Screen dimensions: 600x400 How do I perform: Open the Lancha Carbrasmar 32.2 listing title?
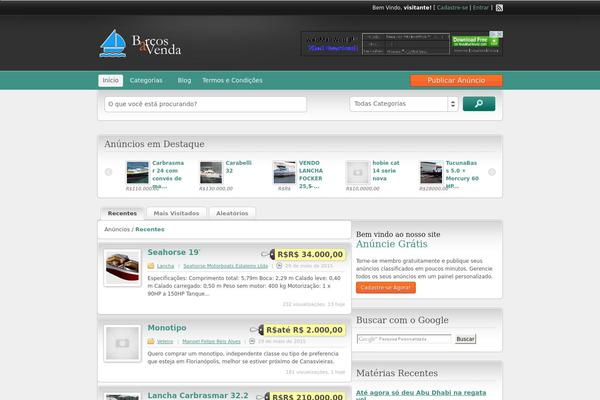tap(198, 395)
